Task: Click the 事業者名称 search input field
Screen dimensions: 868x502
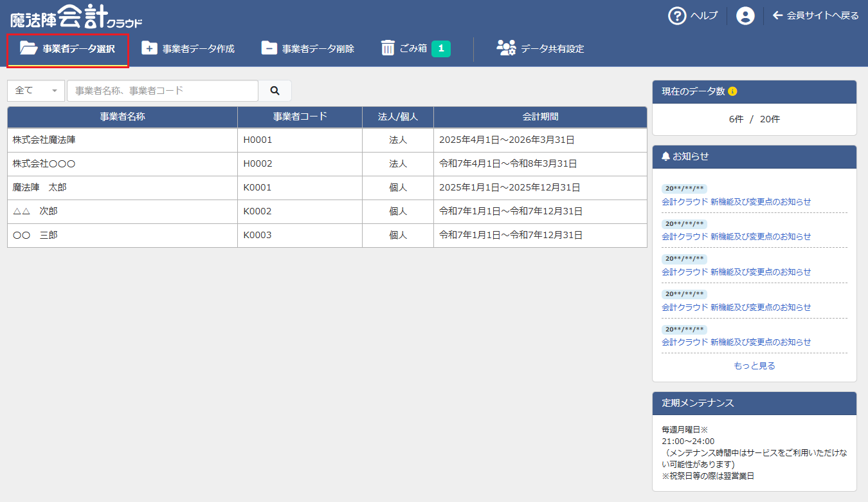Action: point(162,91)
